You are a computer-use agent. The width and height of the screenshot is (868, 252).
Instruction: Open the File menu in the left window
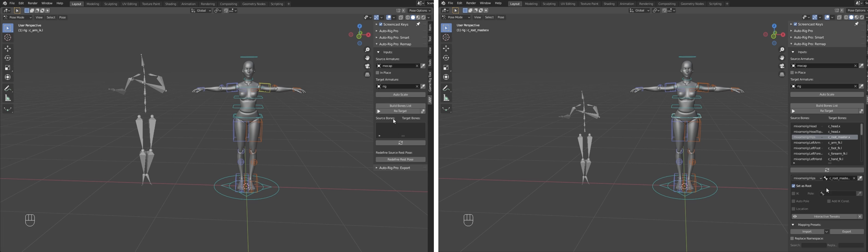click(12, 3)
